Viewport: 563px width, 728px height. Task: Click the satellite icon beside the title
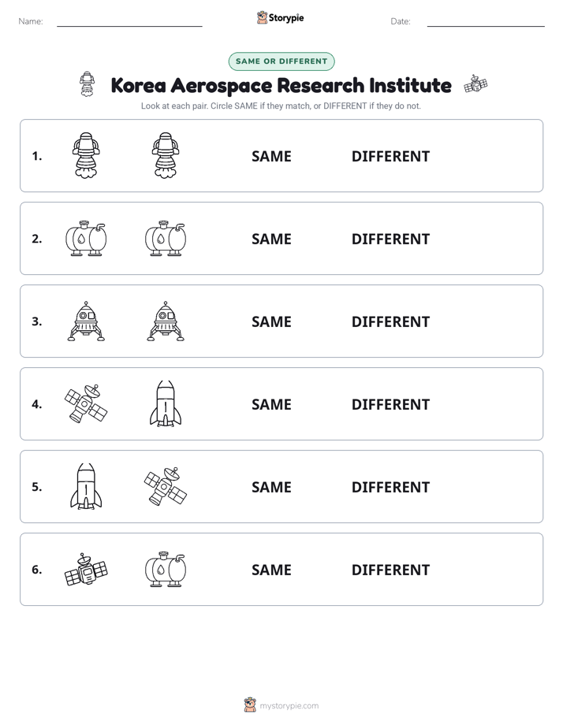[x=475, y=84]
